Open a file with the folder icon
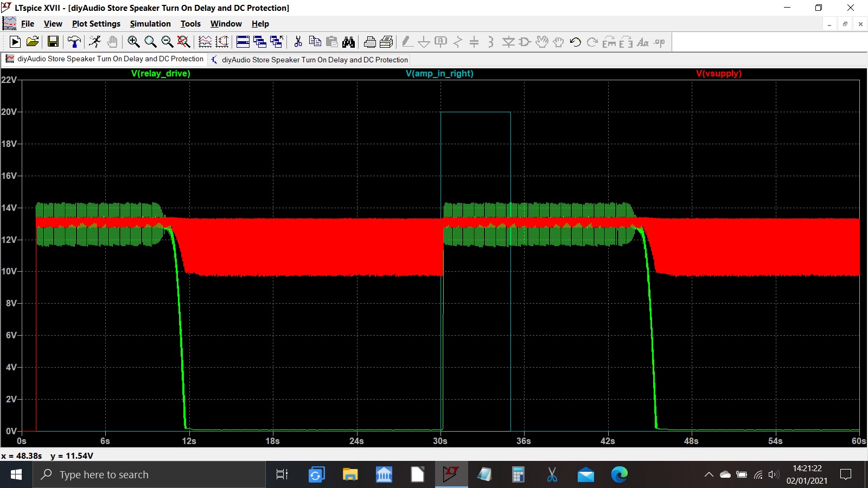Image resolution: width=868 pixels, height=488 pixels. 33,42
